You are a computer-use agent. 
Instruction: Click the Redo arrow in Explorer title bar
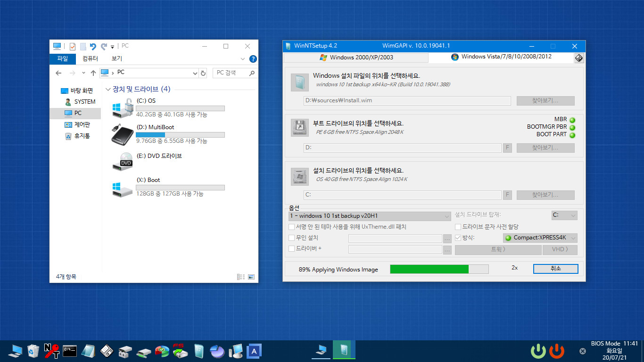pos(104,46)
